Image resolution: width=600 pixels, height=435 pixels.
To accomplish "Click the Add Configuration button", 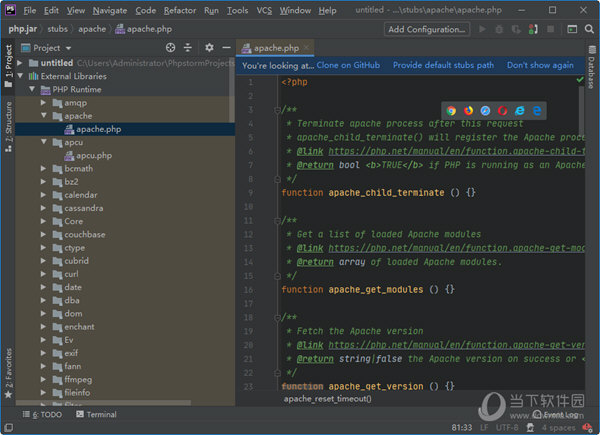I will 427,29.
